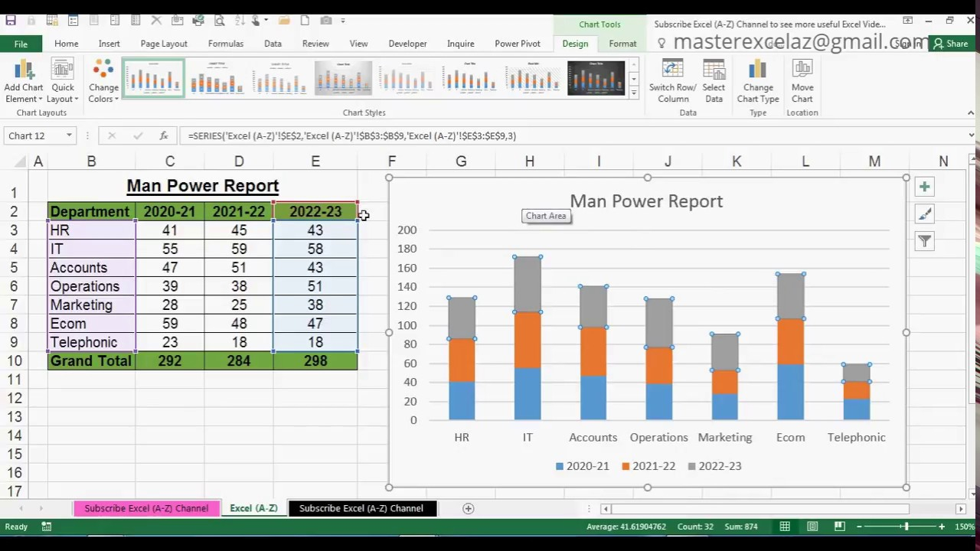Screen dimensions: 980x551
Task: Open the pink Subscribe Excel (A-Z) Channel sheet
Action: point(146,508)
